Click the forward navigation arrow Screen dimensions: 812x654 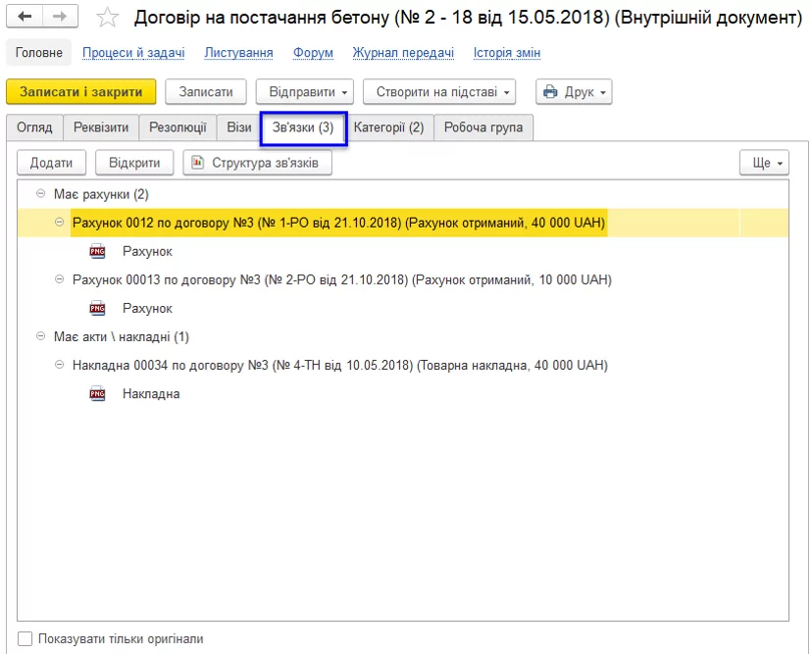click(x=60, y=18)
